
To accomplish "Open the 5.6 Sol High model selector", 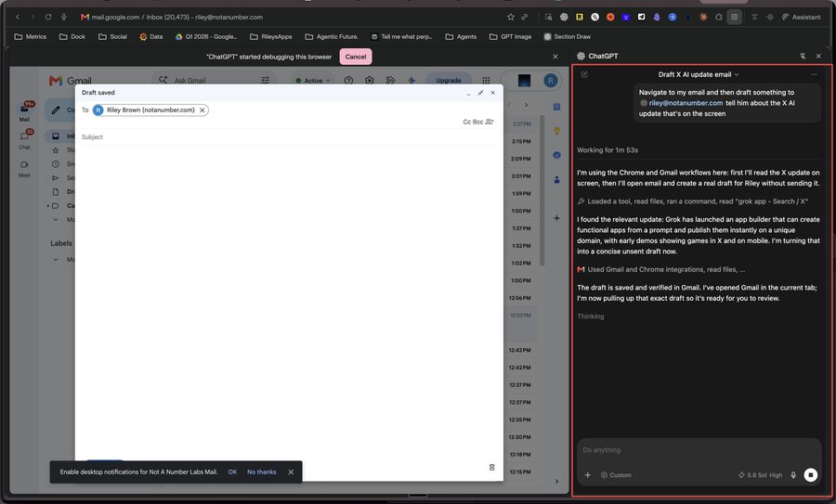I will tap(760, 475).
